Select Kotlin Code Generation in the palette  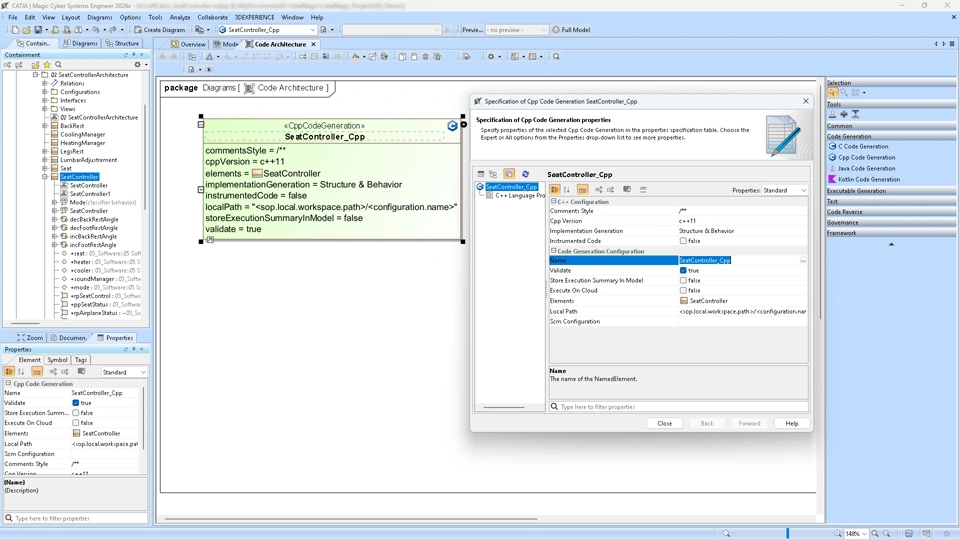coord(868,179)
